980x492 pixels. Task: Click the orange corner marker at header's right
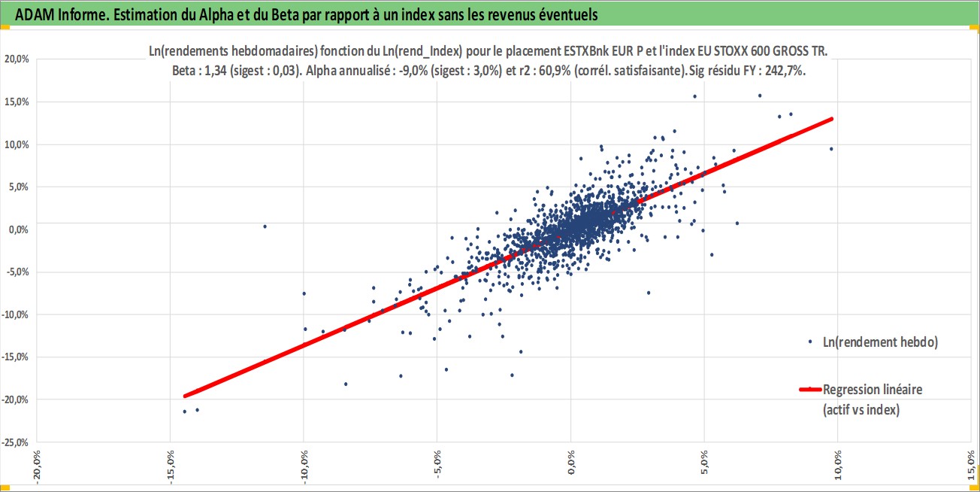click(975, 27)
